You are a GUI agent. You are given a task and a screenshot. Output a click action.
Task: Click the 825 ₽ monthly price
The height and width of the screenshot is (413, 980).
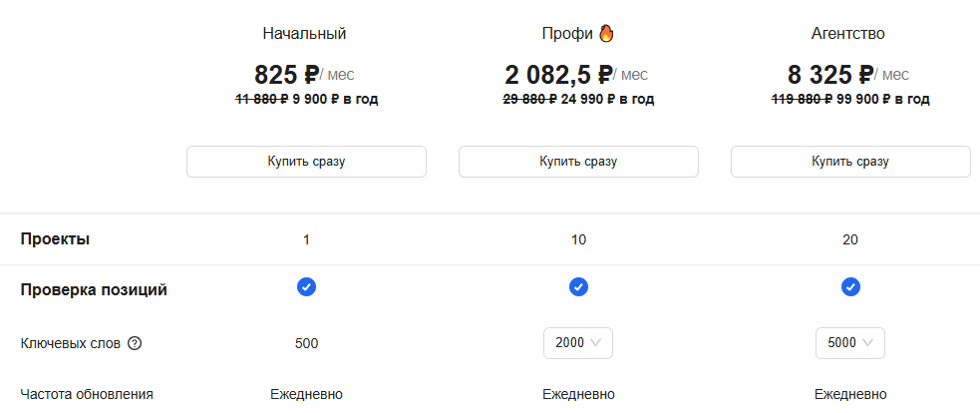[285, 75]
